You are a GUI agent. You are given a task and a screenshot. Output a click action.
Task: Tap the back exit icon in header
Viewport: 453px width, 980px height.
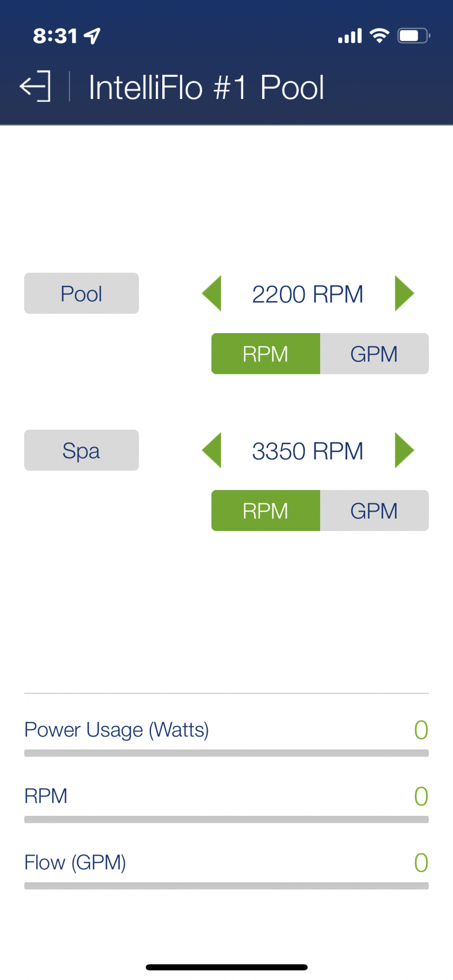tap(35, 86)
